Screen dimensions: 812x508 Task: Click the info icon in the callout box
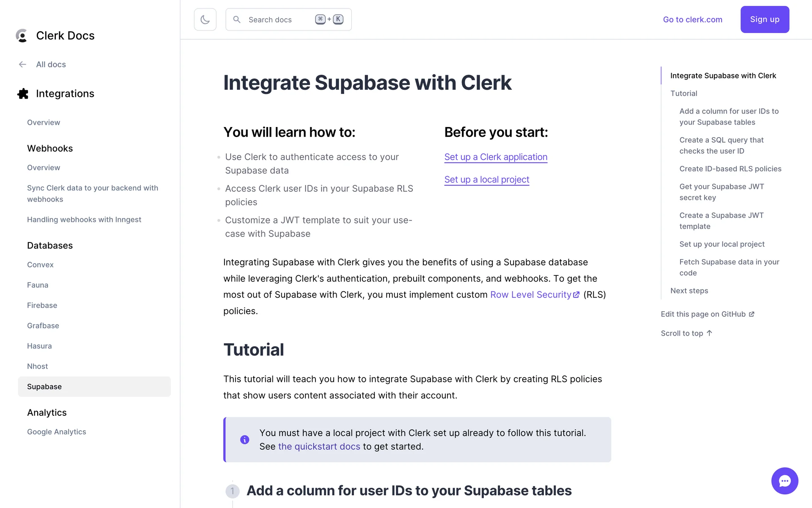244,440
